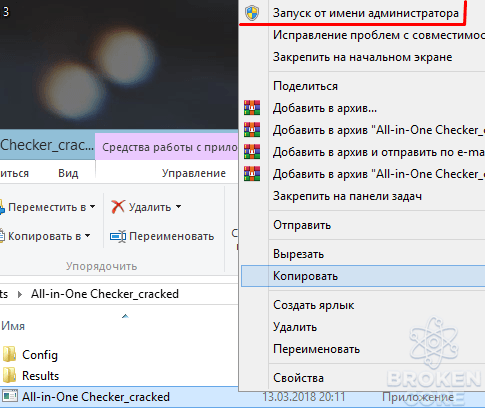Select the 'All-in-One Checker_cracked' file name

(96, 397)
